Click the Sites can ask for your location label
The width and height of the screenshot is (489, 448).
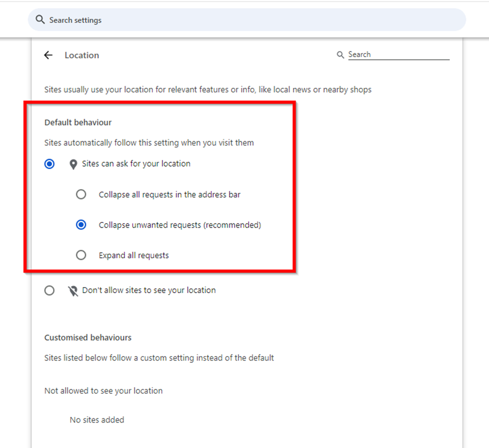(x=136, y=164)
